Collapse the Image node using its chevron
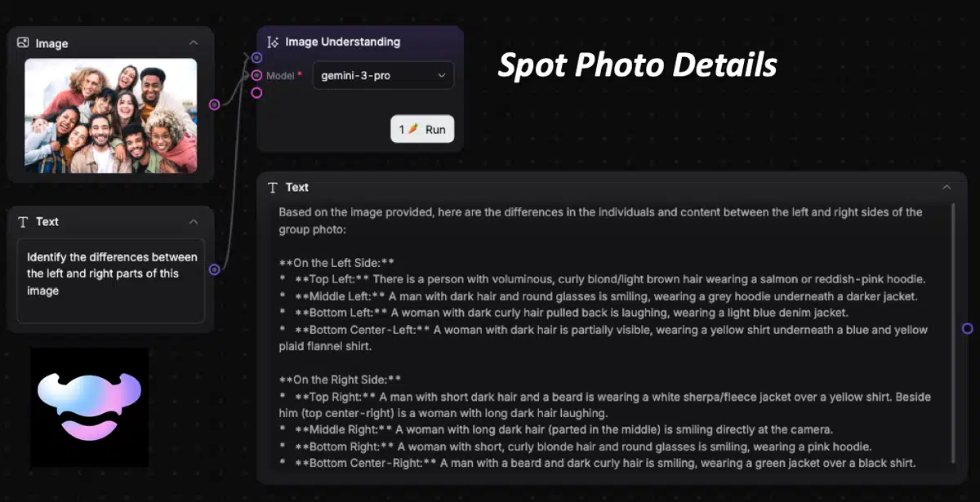This screenshot has width=980, height=502. pyautogui.click(x=194, y=42)
